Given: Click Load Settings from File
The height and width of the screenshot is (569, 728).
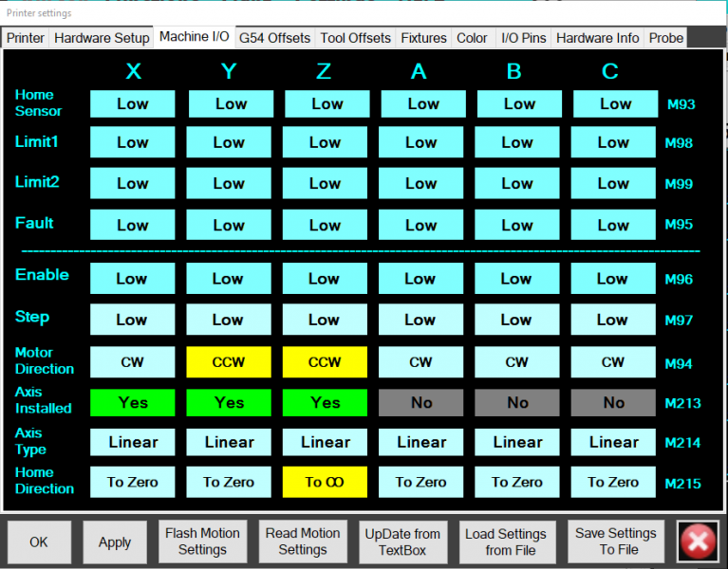Looking at the screenshot, I should coord(506,541).
